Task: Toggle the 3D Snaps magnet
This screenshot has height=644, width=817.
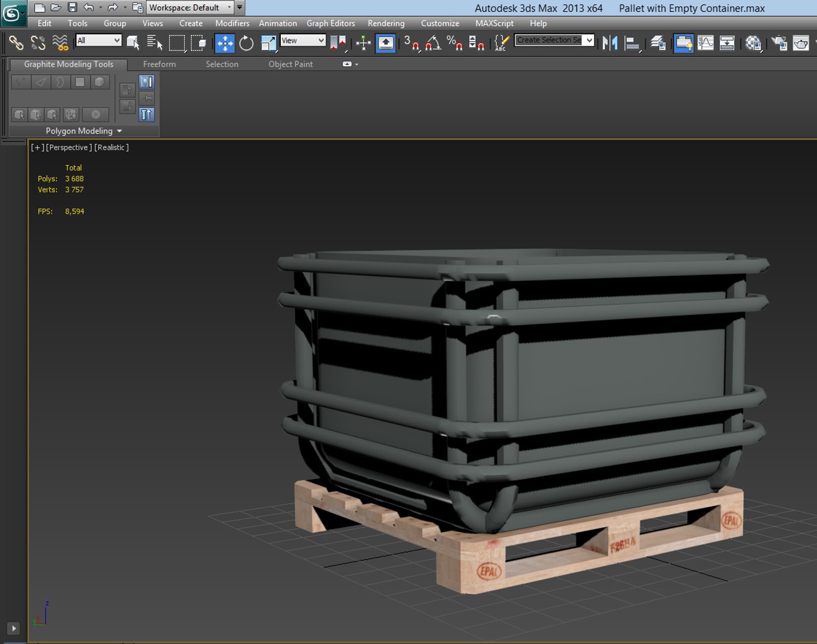Action: pos(411,43)
